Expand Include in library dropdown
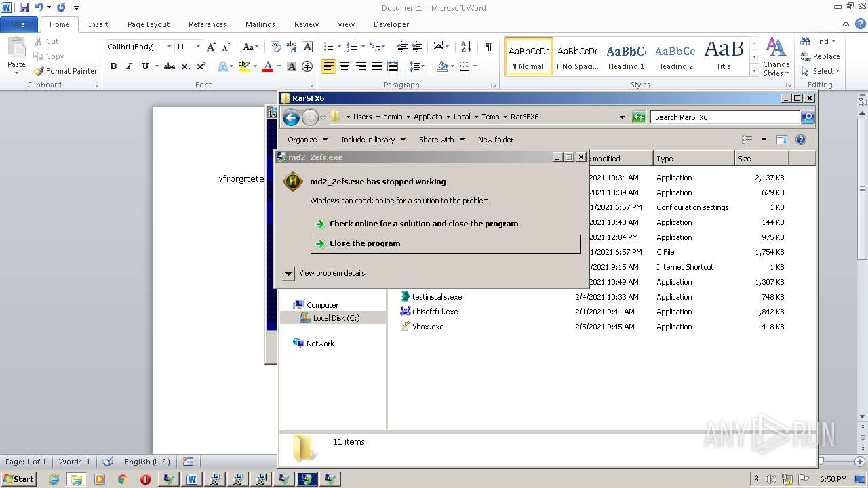This screenshot has height=488, width=868. click(x=373, y=140)
